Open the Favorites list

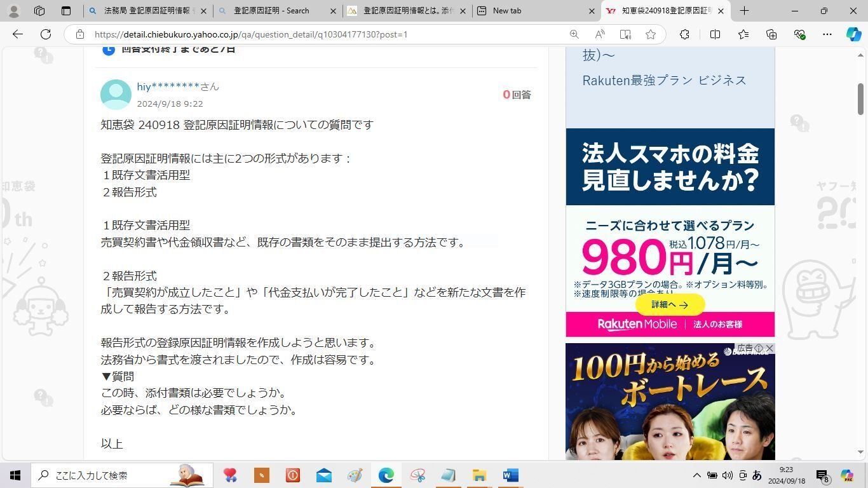pos(742,34)
